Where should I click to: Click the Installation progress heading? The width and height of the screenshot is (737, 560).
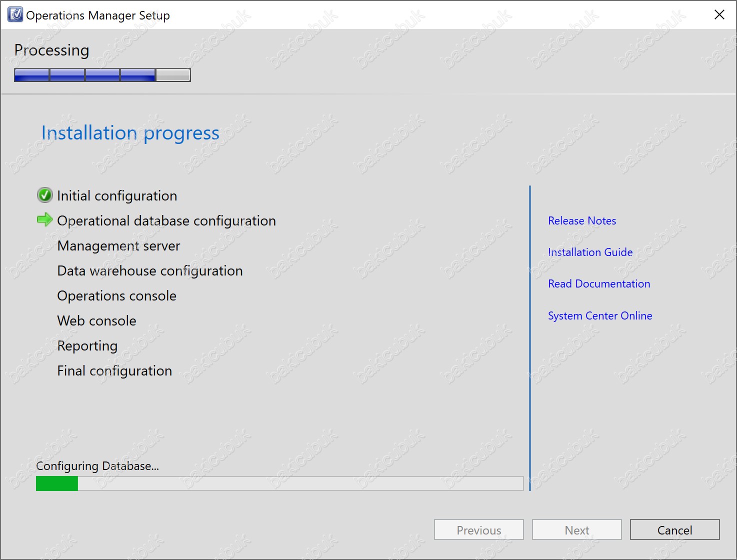click(x=130, y=133)
